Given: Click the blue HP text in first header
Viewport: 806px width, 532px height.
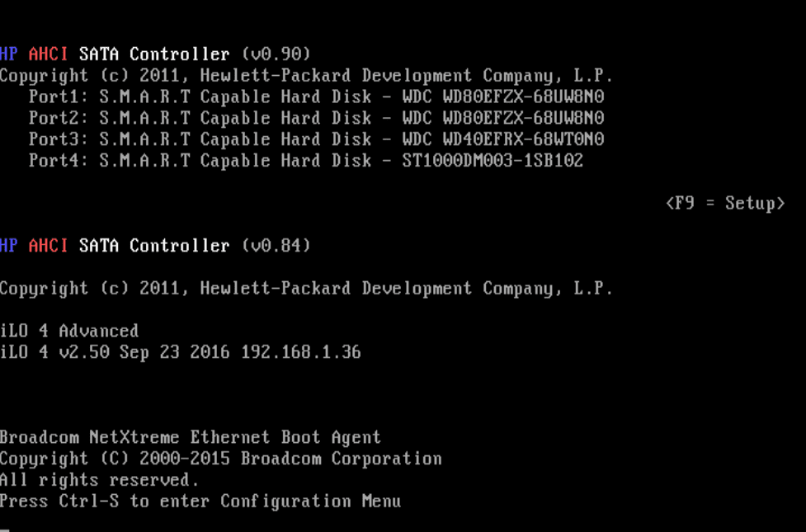Looking at the screenshot, I should [9, 54].
